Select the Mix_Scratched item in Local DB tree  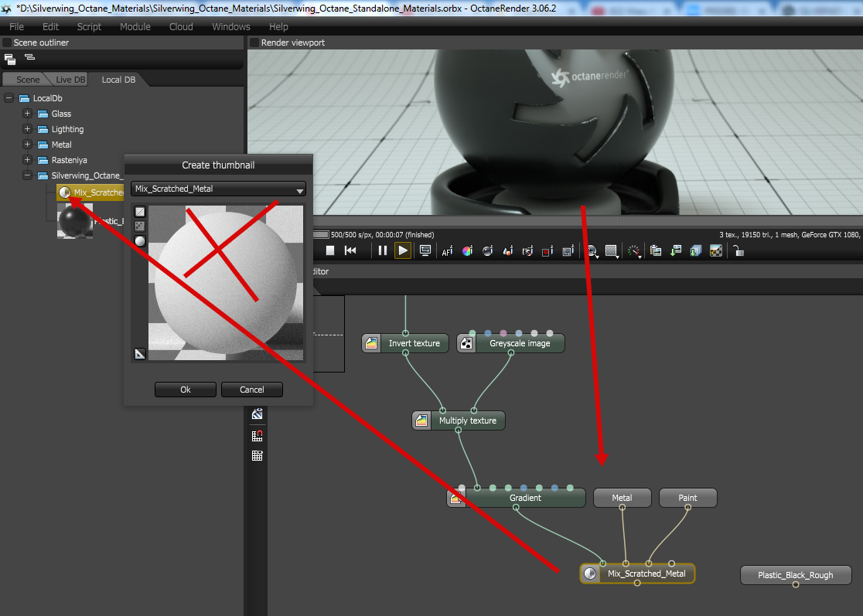tap(90, 192)
